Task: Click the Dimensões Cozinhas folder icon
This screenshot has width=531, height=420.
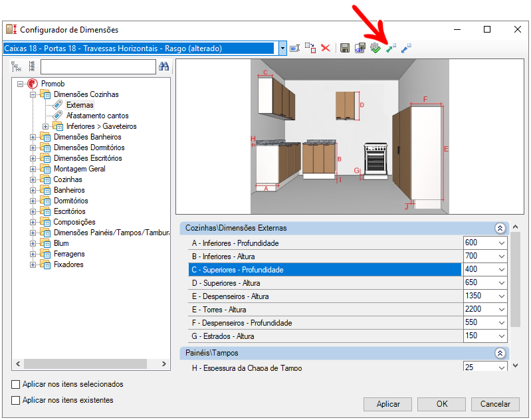Action: (45, 94)
